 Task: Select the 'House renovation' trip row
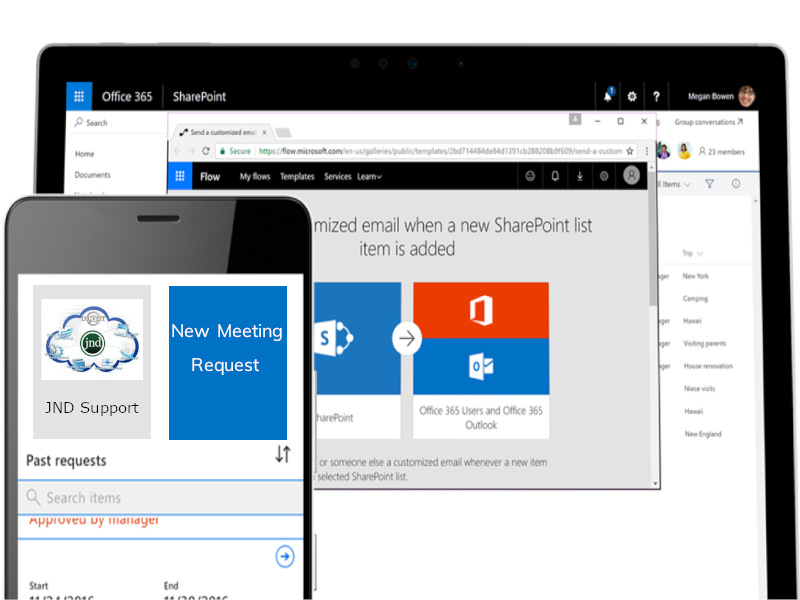(x=708, y=366)
